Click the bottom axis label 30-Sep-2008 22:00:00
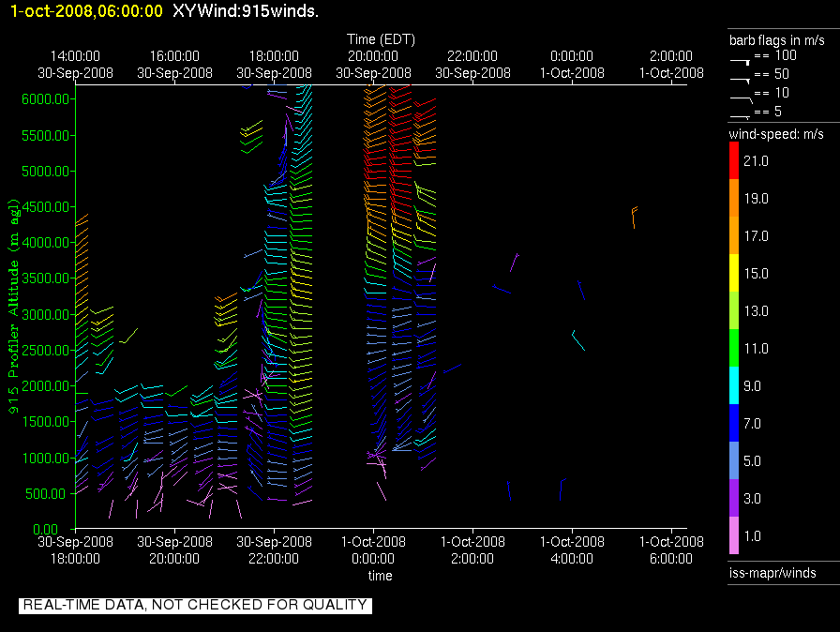840x632 pixels. pyautogui.click(x=274, y=550)
